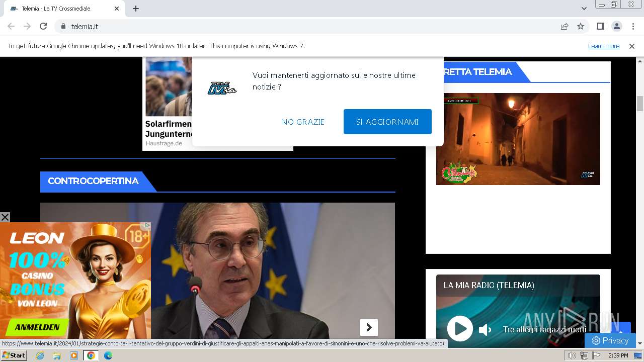Close the Leon casino ad overlay

5,217
